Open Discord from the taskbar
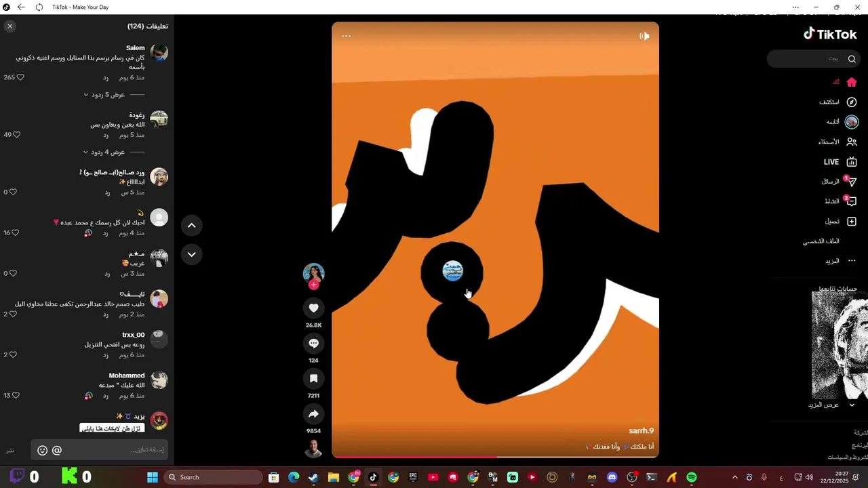The image size is (868, 488). [x=612, y=477]
